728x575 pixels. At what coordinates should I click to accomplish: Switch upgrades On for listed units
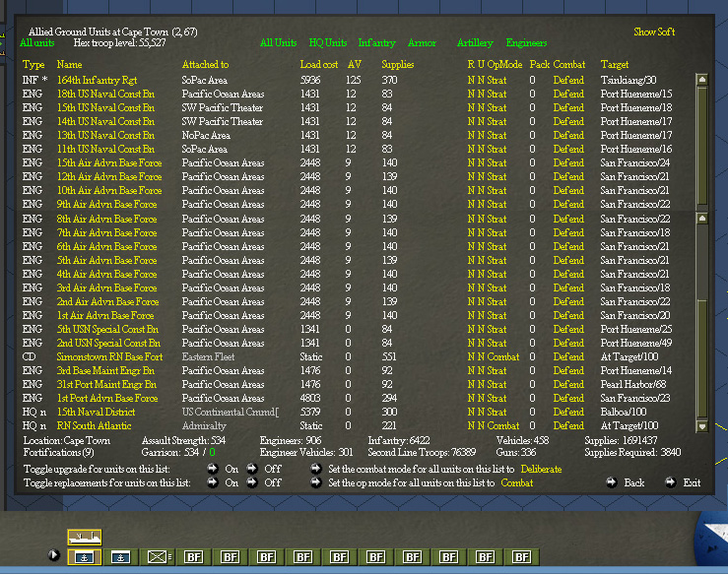coord(232,470)
